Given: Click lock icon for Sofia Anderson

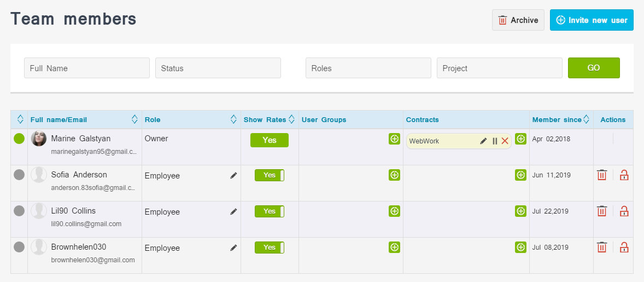Looking at the screenshot, I should pos(624,175).
